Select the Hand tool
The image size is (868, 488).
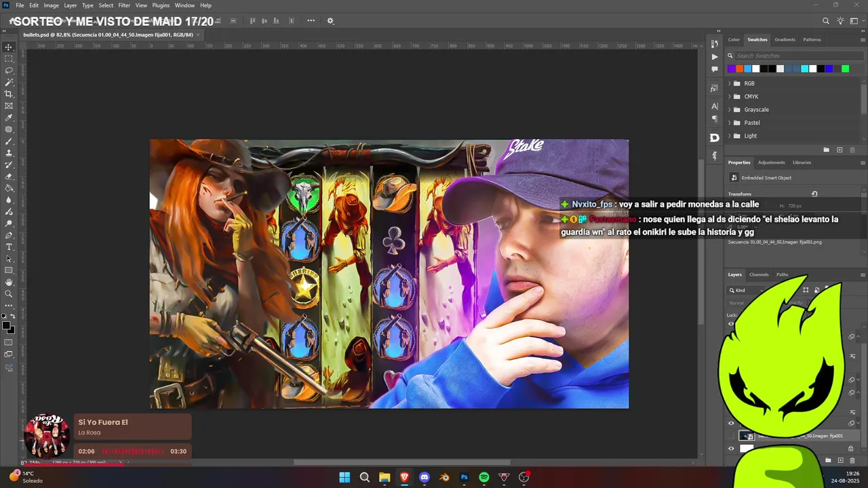[x=9, y=282]
